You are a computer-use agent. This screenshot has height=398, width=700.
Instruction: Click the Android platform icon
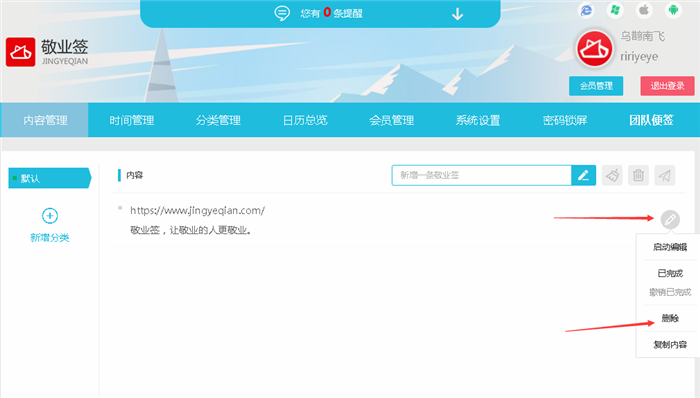[x=673, y=10]
